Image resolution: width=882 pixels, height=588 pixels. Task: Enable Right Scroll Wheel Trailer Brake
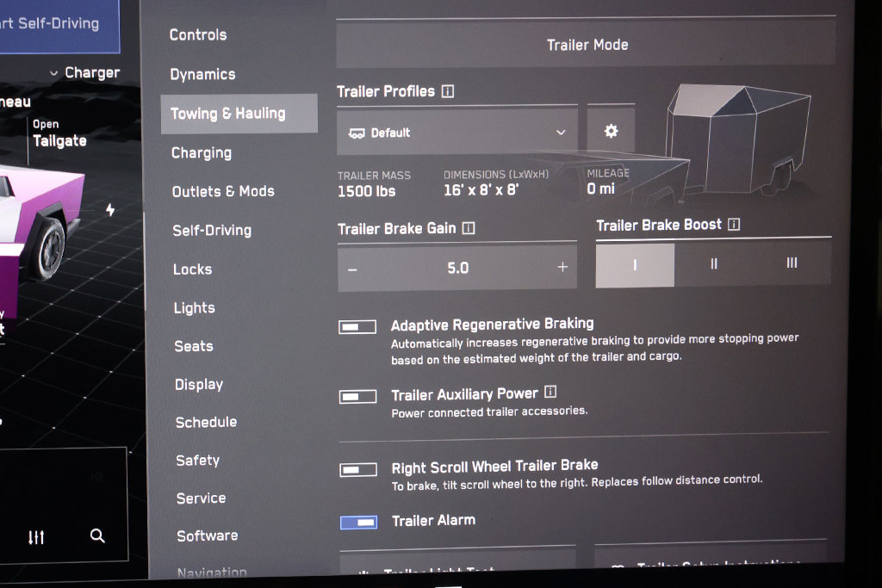358,469
